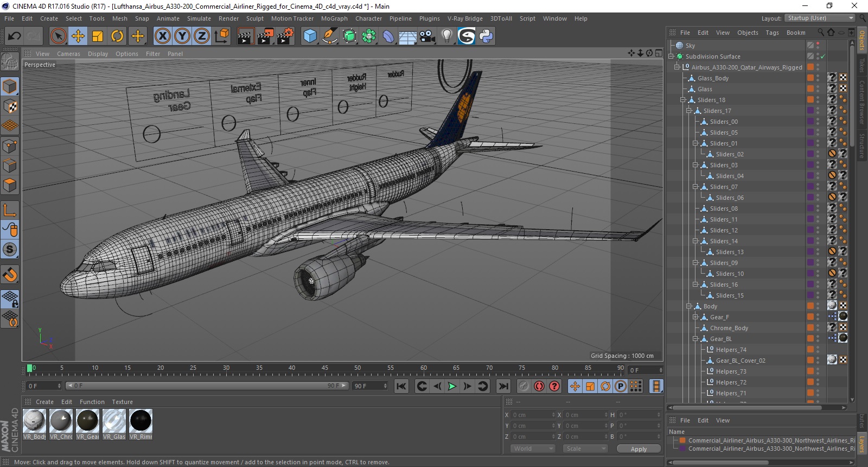
Task: Open Object Manager Tags menu
Action: [x=772, y=33]
